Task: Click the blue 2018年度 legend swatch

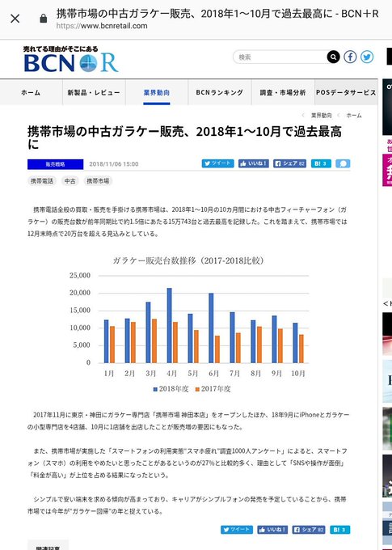Action: [155, 389]
